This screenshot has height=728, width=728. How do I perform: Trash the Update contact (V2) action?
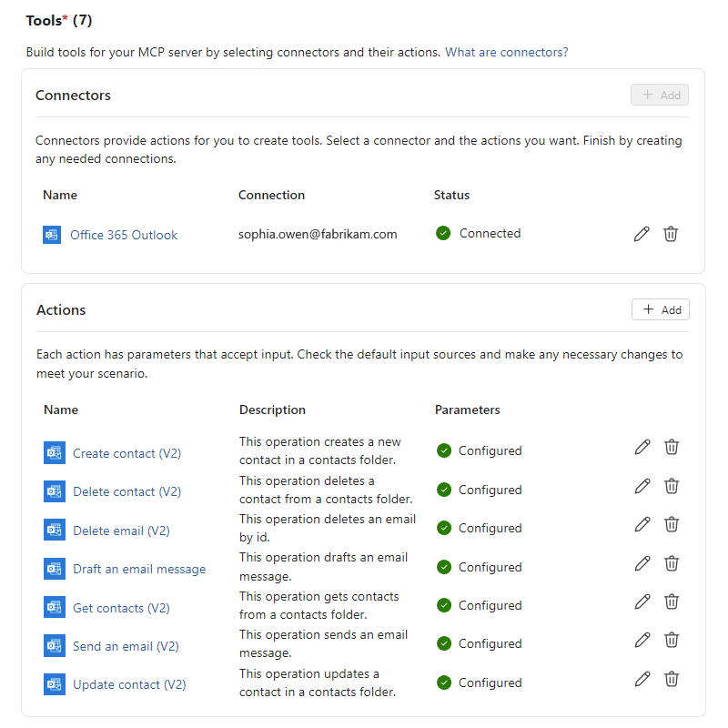click(x=672, y=679)
